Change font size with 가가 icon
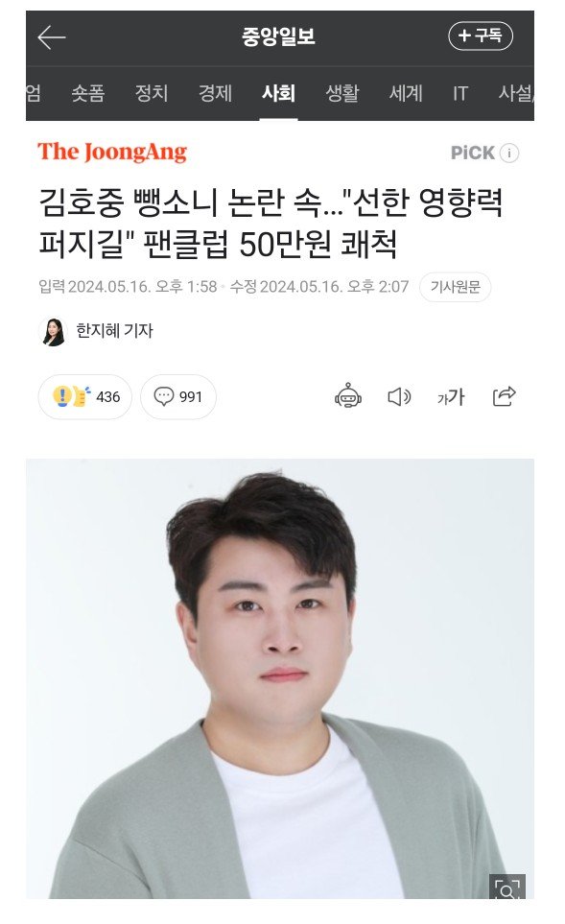This screenshot has width=565, height=924. [x=451, y=397]
